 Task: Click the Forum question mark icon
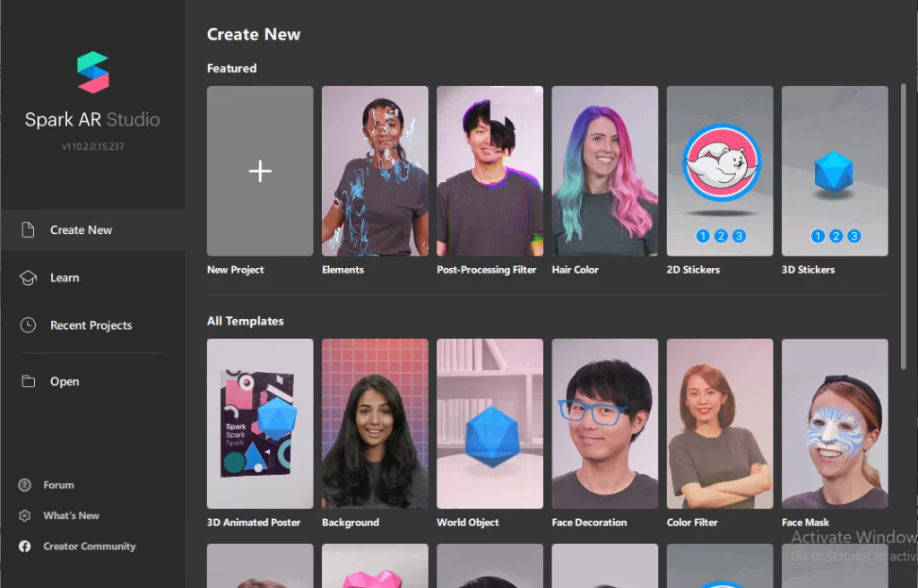click(x=25, y=485)
